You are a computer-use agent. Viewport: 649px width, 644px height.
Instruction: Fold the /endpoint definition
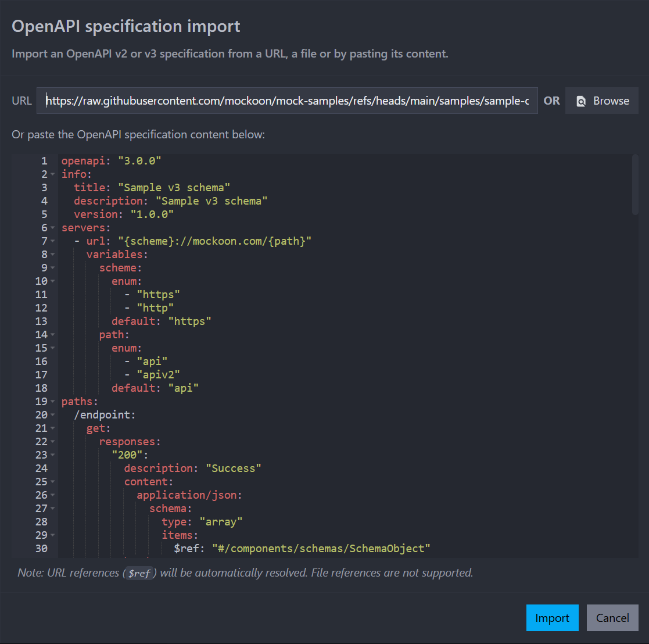coord(52,415)
